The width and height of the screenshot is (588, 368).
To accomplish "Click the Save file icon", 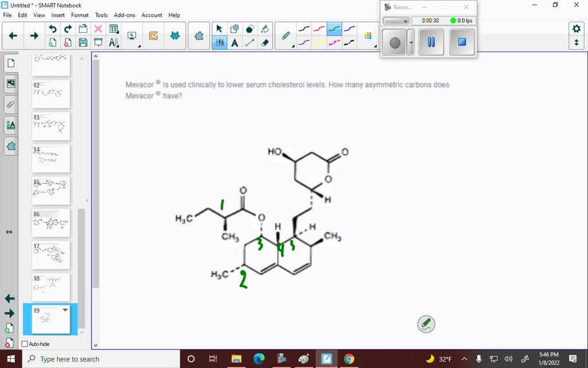I will click(83, 42).
